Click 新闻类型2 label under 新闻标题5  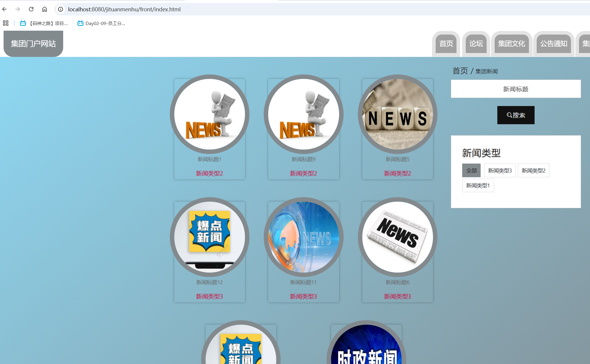point(398,173)
